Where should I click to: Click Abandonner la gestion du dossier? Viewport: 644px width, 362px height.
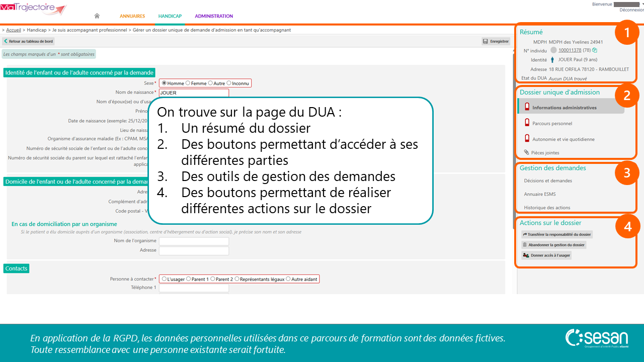pos(554,245)
